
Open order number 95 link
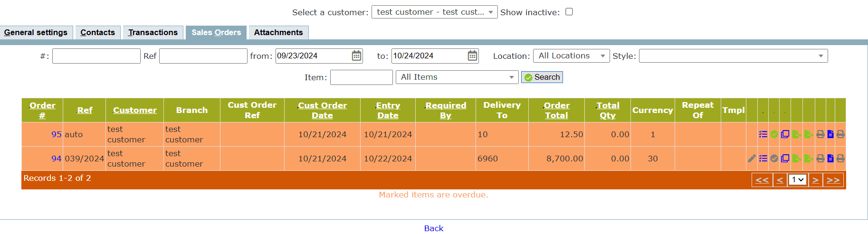(56, 134)
